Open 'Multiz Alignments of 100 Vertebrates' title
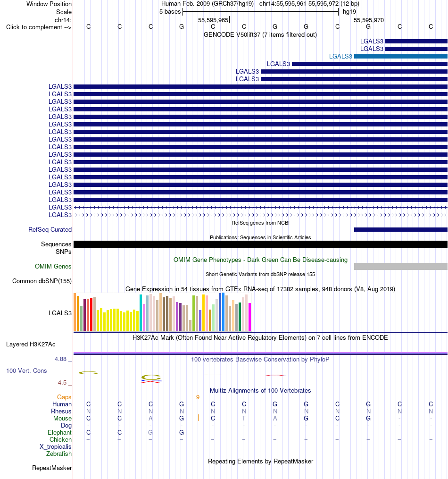 tap(260, 391)
